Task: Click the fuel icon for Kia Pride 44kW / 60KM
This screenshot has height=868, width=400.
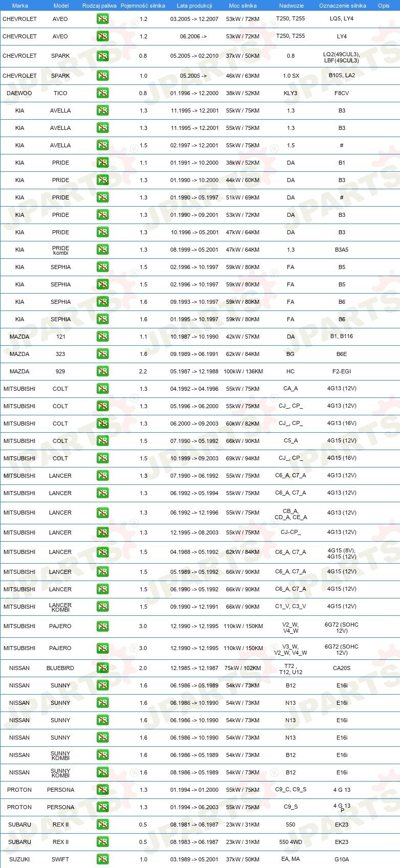Action: coord(102,180)
